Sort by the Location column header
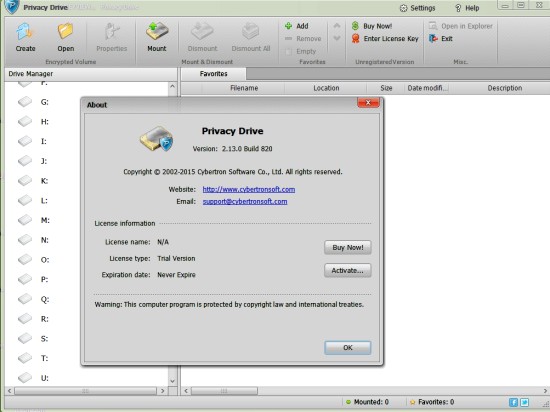The width and height of the screenshot is (550, 412). (x=326, y=88)
